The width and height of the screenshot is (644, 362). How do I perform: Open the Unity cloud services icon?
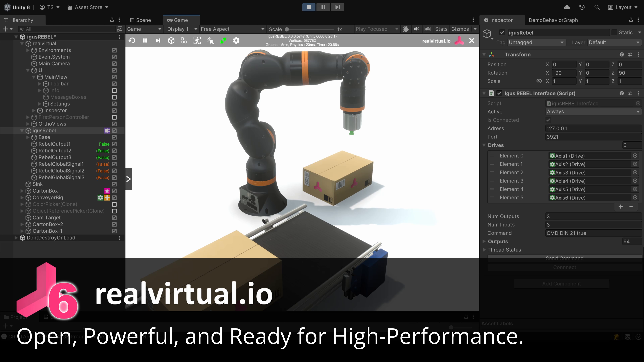[567, 7]
